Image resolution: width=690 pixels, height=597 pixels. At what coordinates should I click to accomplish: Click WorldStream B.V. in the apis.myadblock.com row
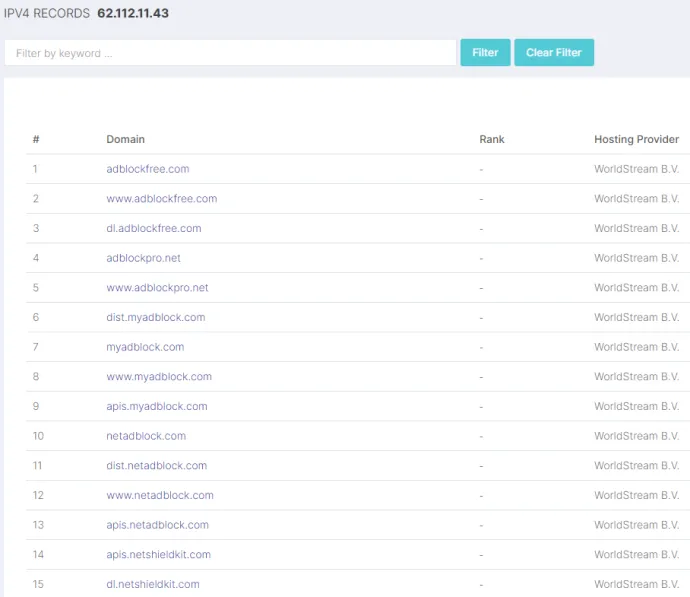tap(637, 407)
